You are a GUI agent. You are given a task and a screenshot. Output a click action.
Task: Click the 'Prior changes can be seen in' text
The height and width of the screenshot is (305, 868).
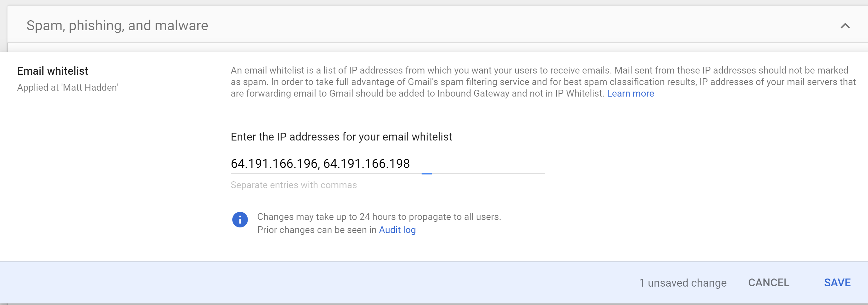(x=316, y=230)
